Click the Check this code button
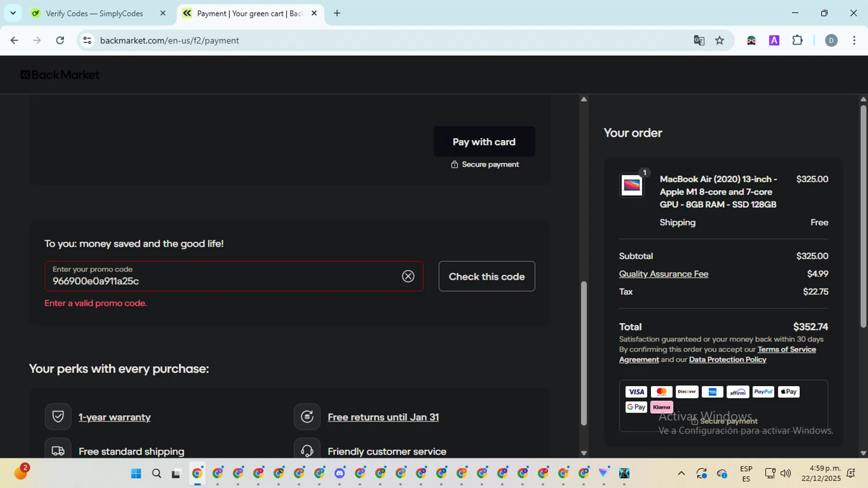Image resolution: width=868 pixels, height=488 pixels. tap(487, 276)
